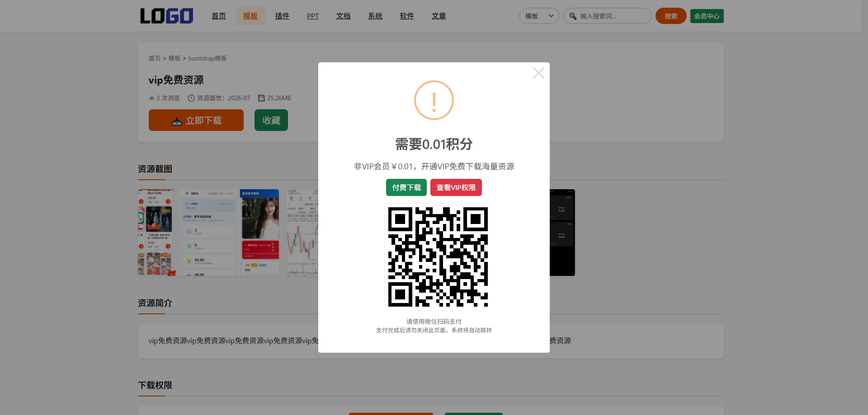The width and height of the screenshot is (868, 415).
Task: Open 查看VIP权限 red button
Action: coord(456,187)
